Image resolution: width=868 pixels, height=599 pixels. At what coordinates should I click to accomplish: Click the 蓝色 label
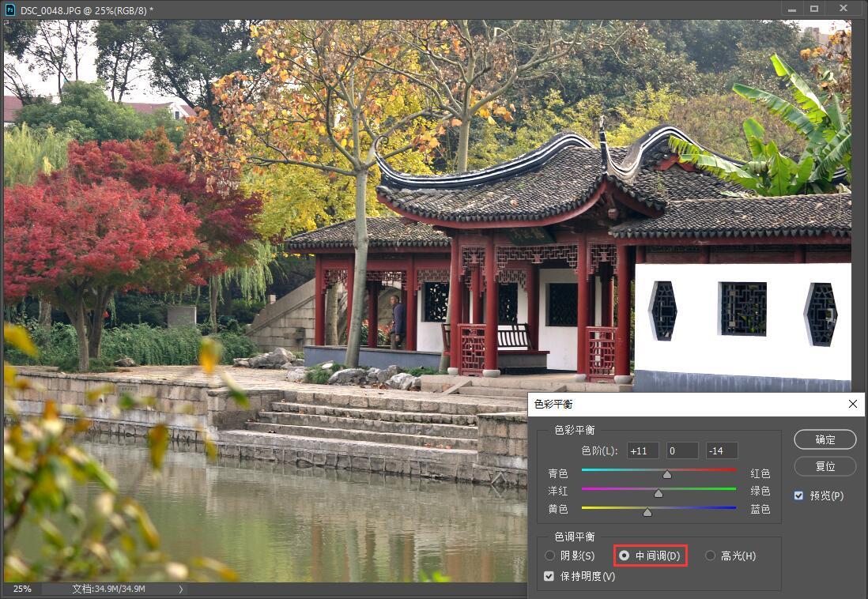point(760,509)
